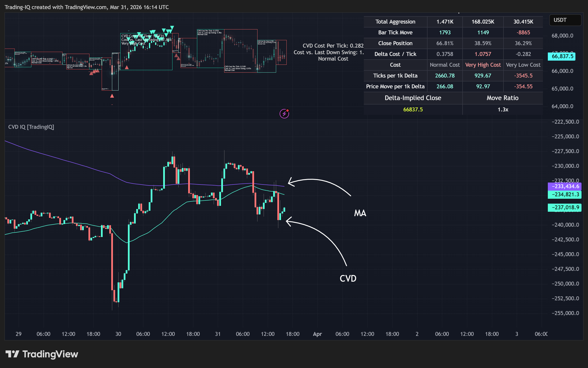Select the Delta Cost / Tick row header
Image resolution: width=588 pixels, height=368 pixels.
(395, 54)
